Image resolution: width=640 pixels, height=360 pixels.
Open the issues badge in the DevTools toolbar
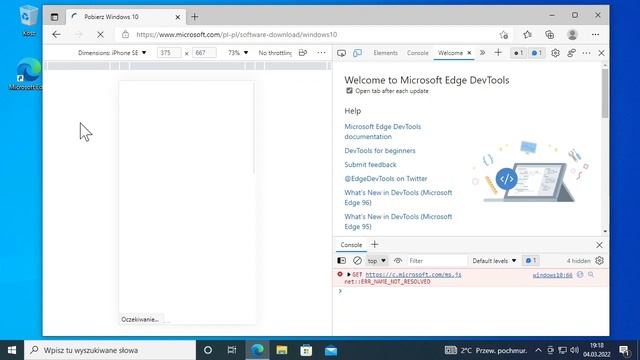pyautogui.click(x=536, y=53)
